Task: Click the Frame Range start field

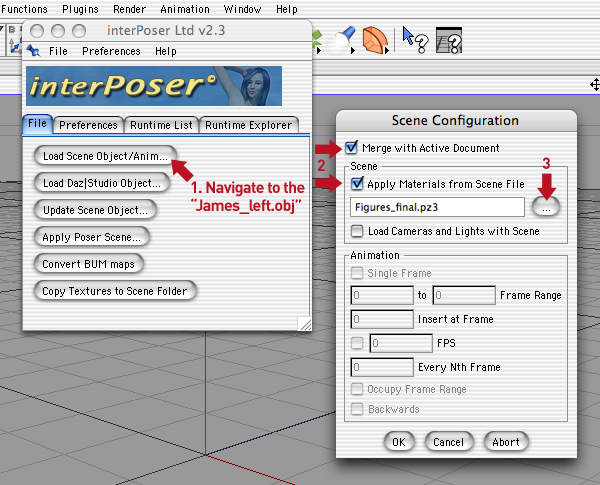Action: point(382,295)
